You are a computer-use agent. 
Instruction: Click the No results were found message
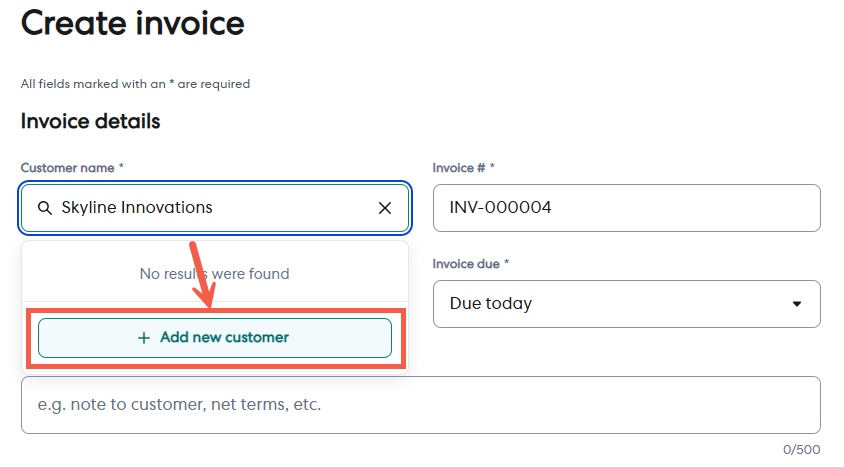pyautogui.click(x=214, y=273)
